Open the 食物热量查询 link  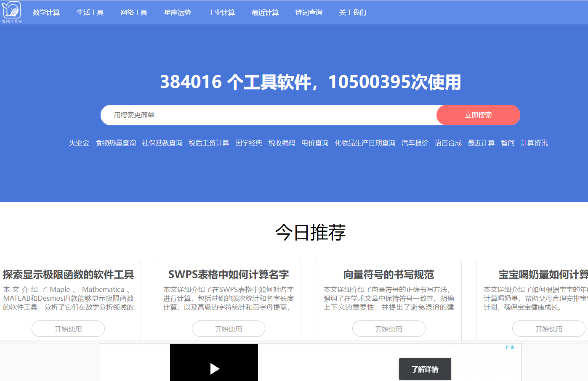point(116,143)
